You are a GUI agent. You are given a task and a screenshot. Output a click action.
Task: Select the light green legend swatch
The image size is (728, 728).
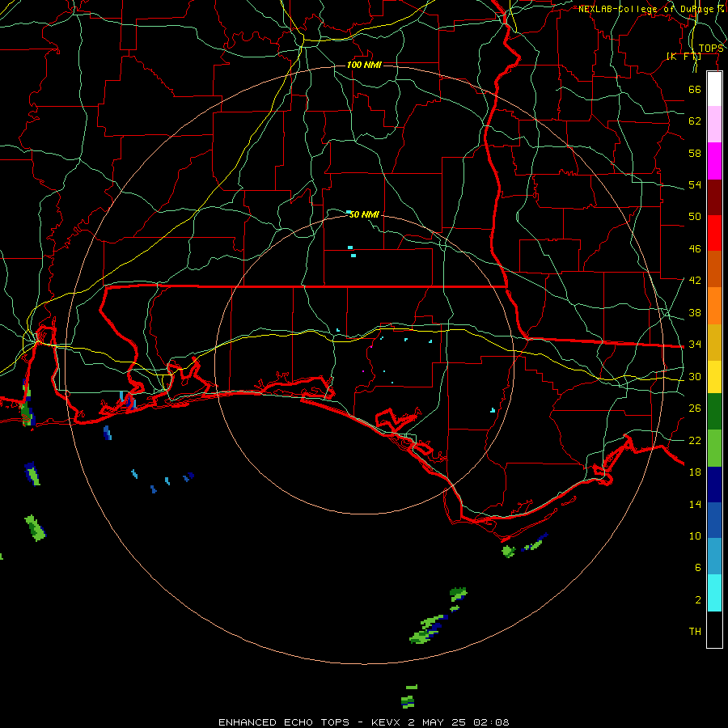pyautogui.click(x=714, y=448)
